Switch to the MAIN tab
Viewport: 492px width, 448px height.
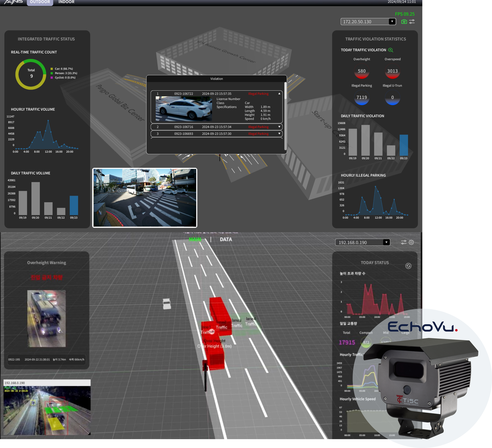tap(195, 239)
